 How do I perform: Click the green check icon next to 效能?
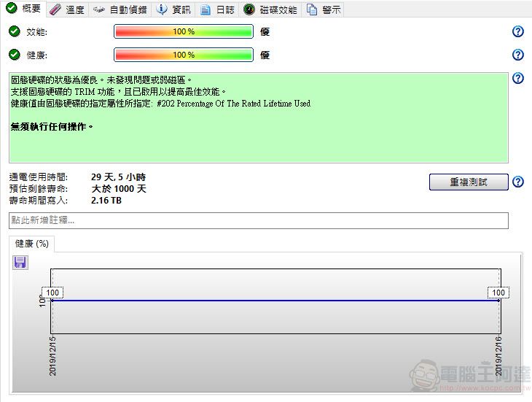15,31
